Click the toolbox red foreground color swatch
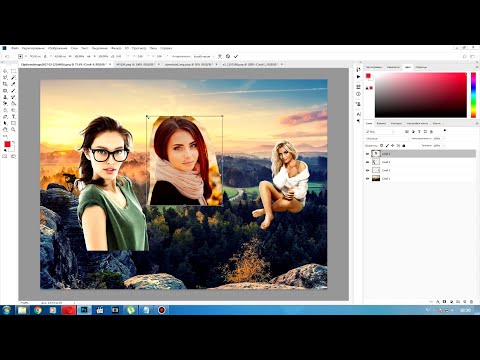480x360 pixels. coord(7,144)
